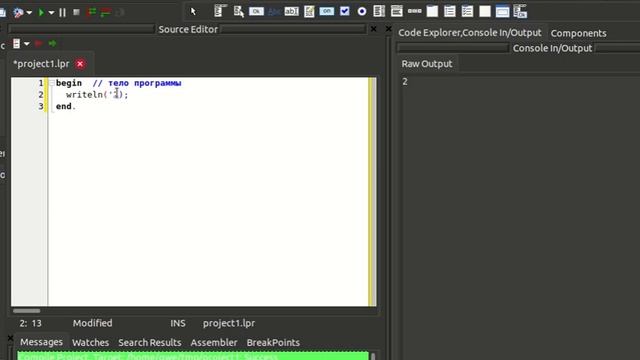Open the build mode gear icon

click(18, 13)
